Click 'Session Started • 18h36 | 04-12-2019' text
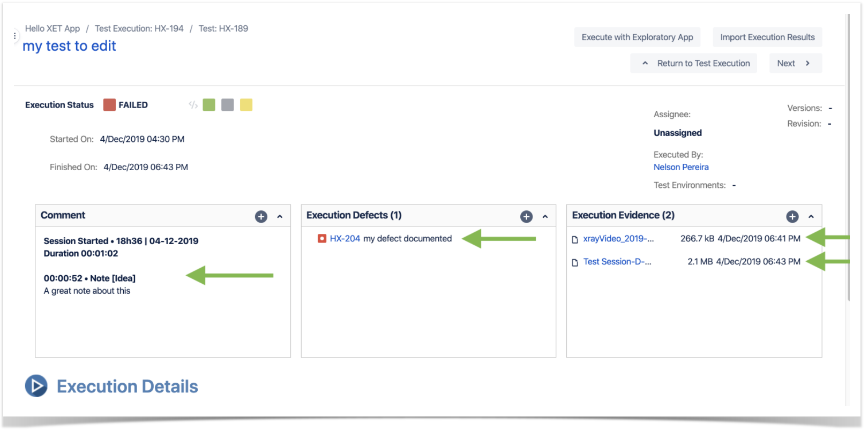The height and width of the screenshot is (432, 868). coord(121,241)
